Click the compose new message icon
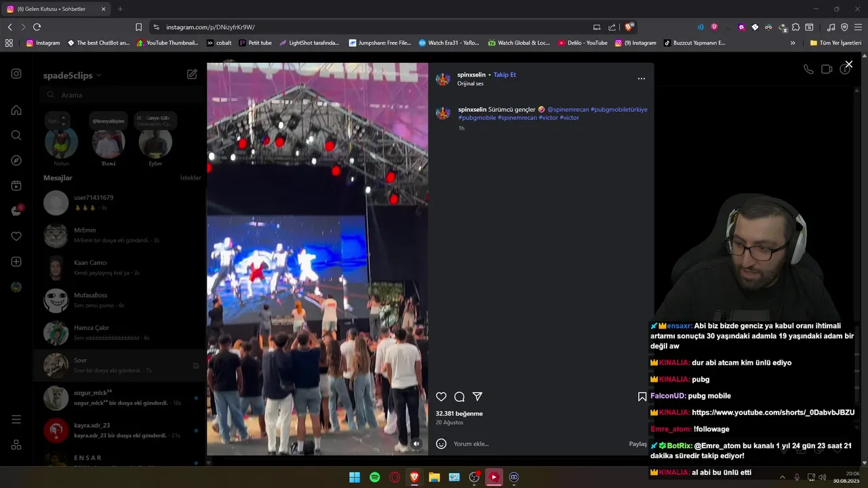868x488 pixels. pyautogui.click(x=192, y=75)
